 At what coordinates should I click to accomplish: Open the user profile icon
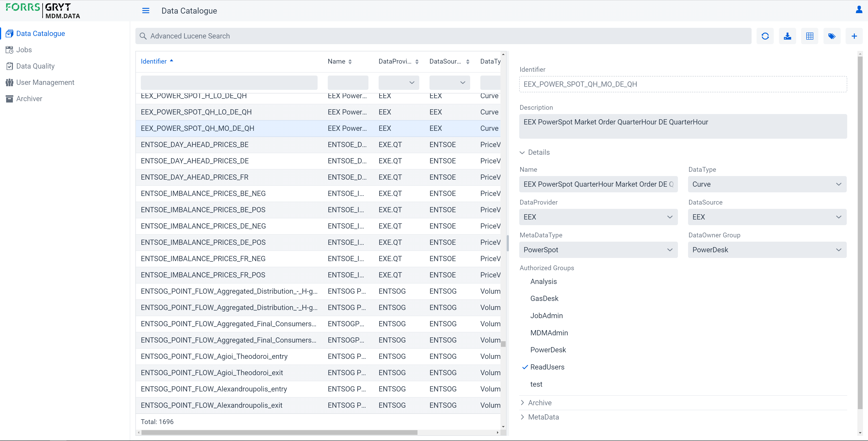coord(859,10)
